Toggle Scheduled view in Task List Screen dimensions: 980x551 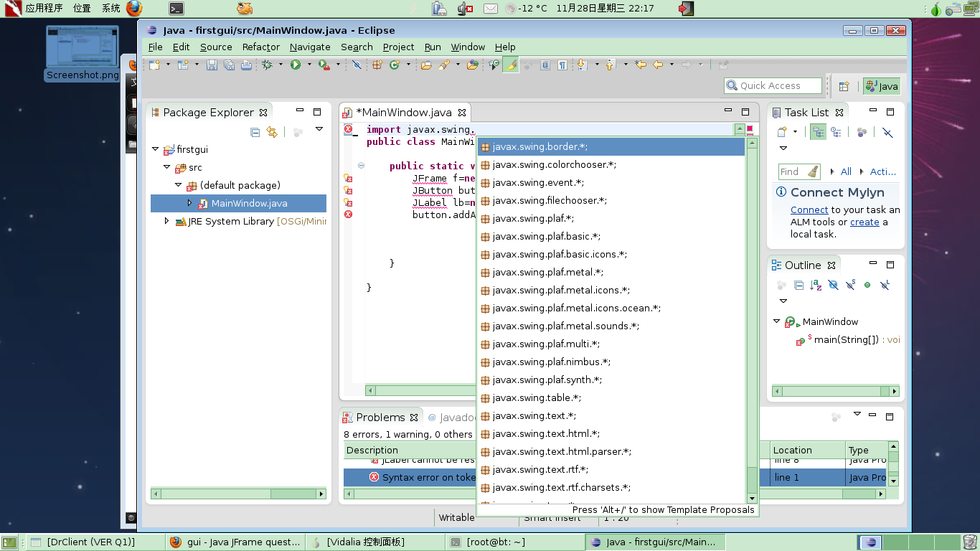point(836,132)
